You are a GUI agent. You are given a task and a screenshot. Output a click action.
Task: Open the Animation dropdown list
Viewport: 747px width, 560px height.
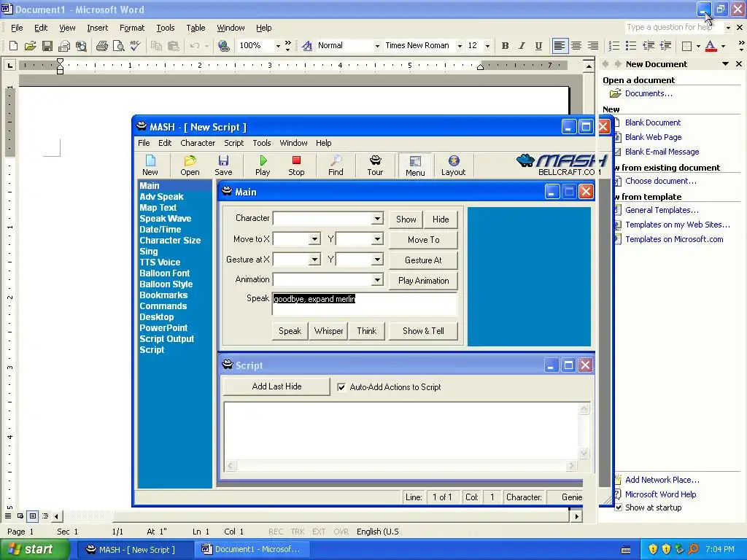coord(377,279)
